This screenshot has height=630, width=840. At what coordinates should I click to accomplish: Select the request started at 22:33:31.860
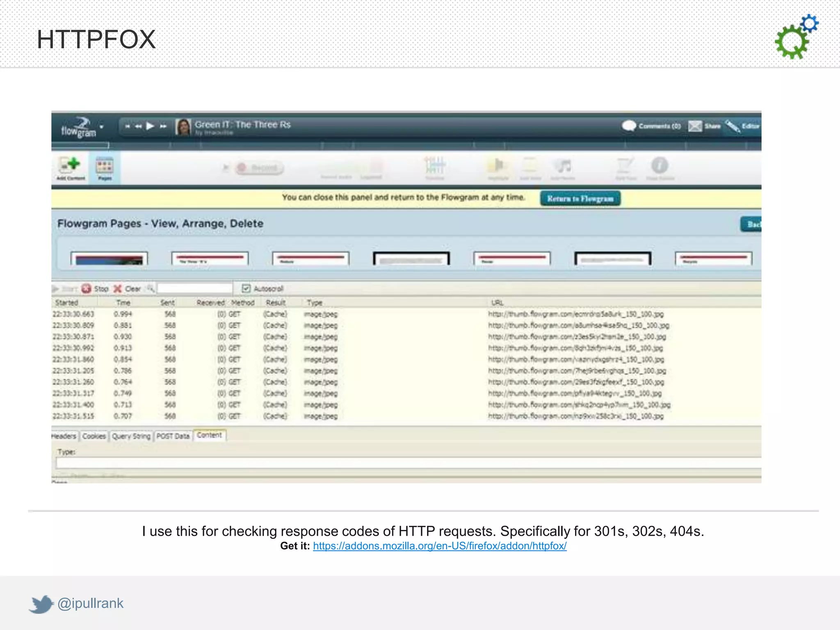[x=406, y=359]
